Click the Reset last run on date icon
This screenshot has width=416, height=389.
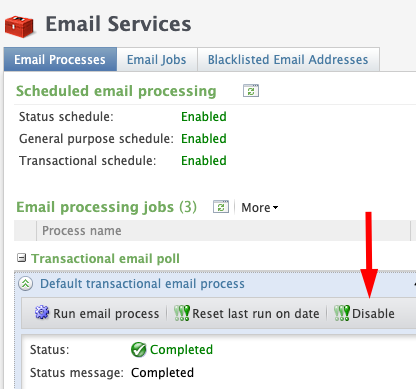[182, 313]
